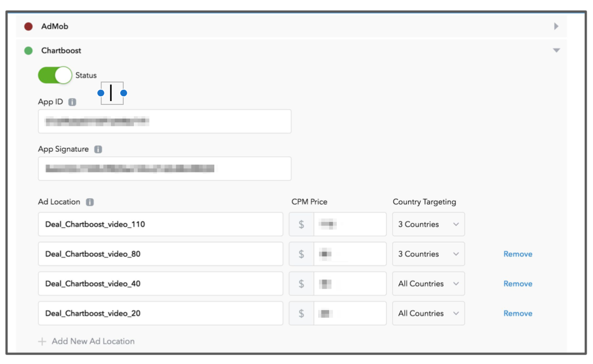Remove the Deal_Chartboost_video_20 ad location
Viewport: 593px width, 364px height.
518,313
